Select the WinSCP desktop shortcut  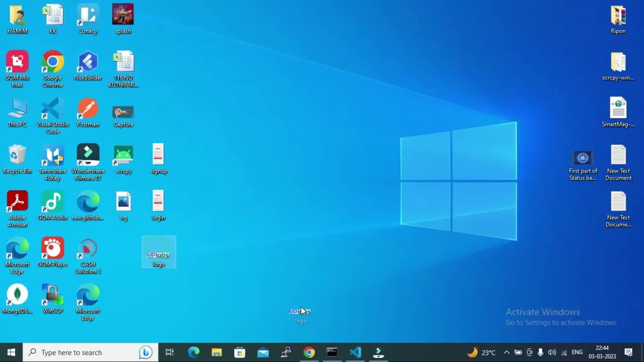[x=53, y=299]
